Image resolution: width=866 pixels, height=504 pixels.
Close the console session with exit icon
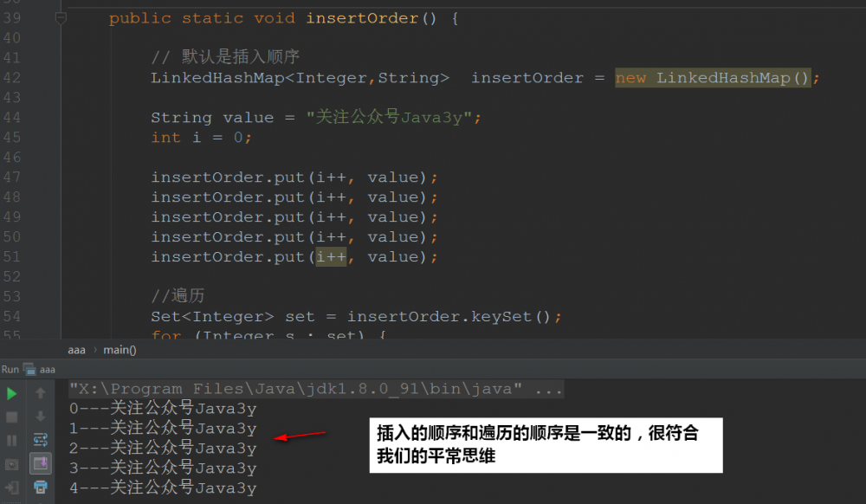click(11, 489)
